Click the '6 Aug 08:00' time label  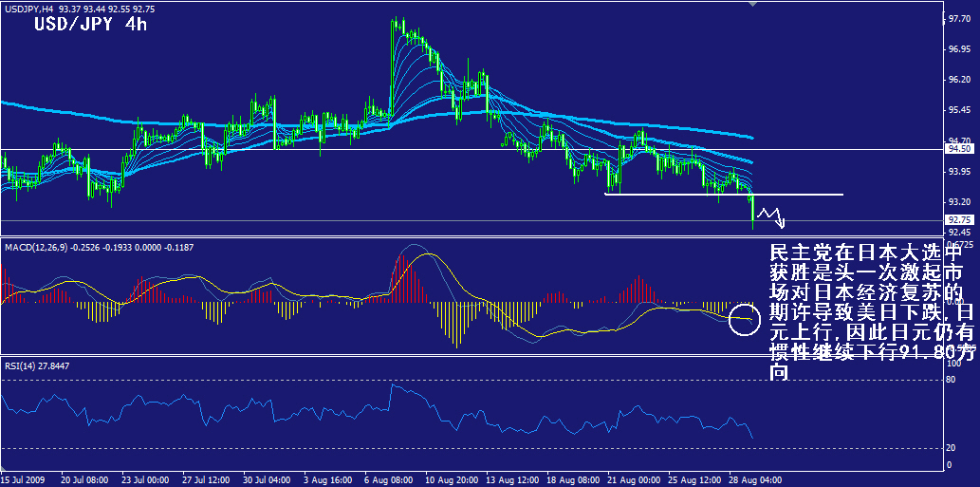pos(389,480)
